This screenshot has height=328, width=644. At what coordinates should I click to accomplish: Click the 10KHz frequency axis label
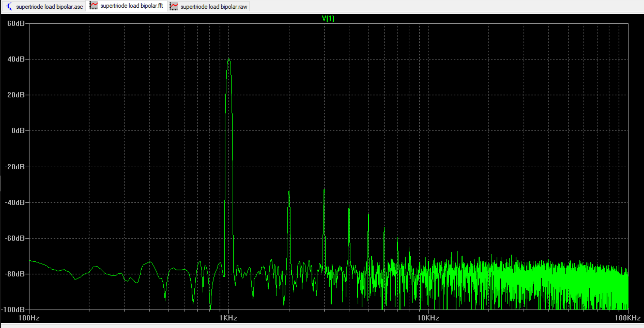(x=428, y=318)
